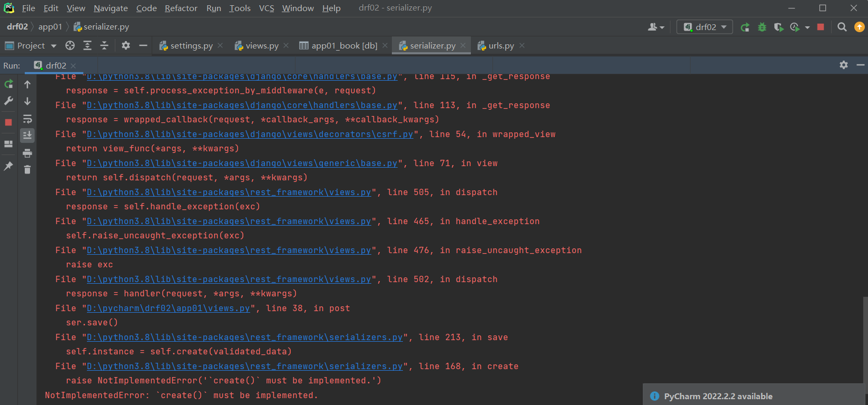Open the Navigate menu

tap(111, 8)
